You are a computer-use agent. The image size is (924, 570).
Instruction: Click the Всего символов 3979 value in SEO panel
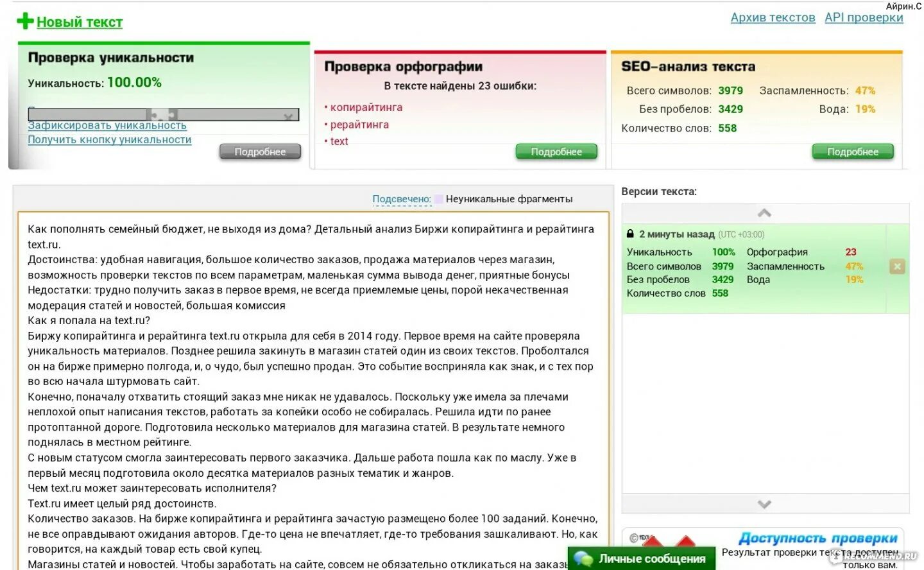pyautogui.click(x=730, y=91)
